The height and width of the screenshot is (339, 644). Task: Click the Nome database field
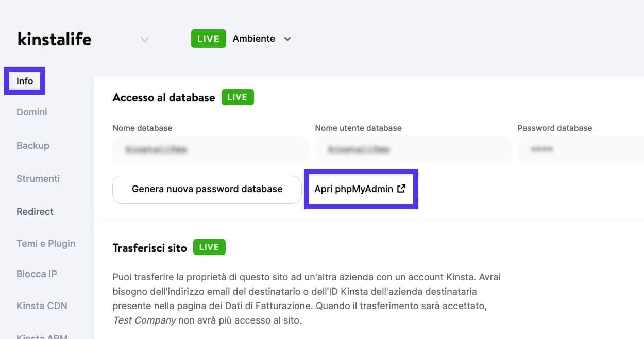coord(210,149)
